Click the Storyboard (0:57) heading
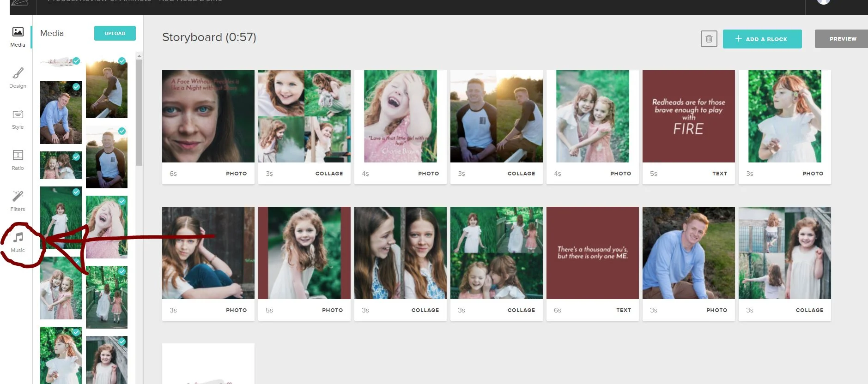 (x=209, y=37)
